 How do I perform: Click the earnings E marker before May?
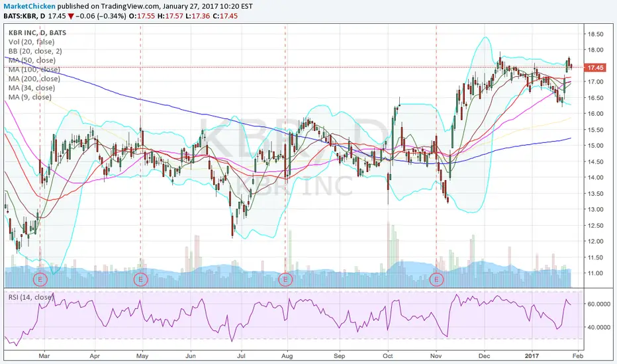(x=140, y=280)
